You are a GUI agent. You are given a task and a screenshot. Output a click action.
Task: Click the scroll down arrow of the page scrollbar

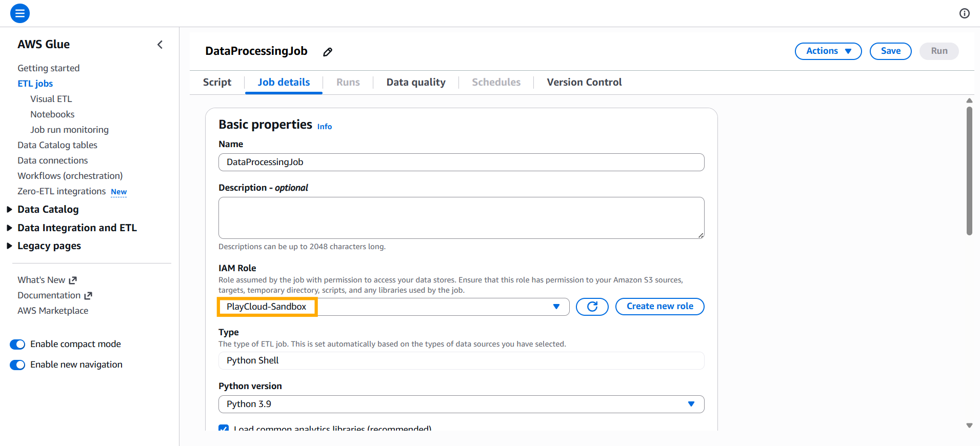pos(969,425)
